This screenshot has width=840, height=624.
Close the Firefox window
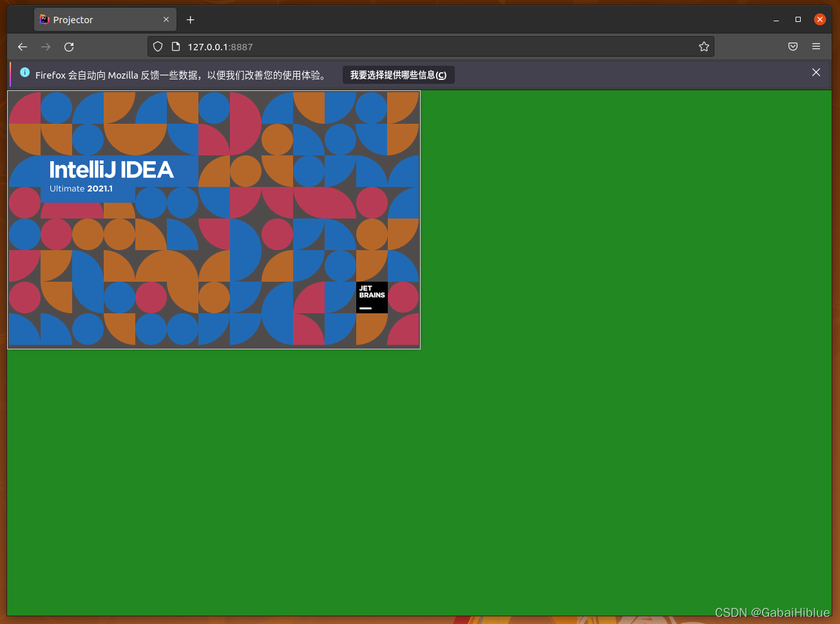pyautogui.click(x=820, y=19)
